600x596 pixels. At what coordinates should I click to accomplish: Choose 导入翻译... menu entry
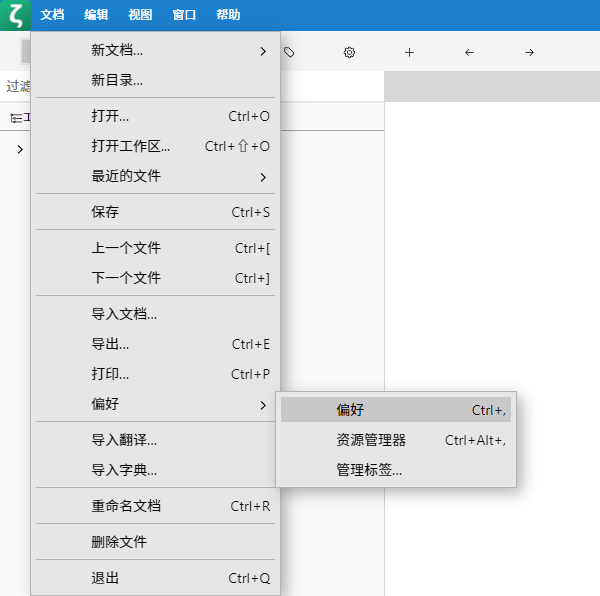[155, 440]
